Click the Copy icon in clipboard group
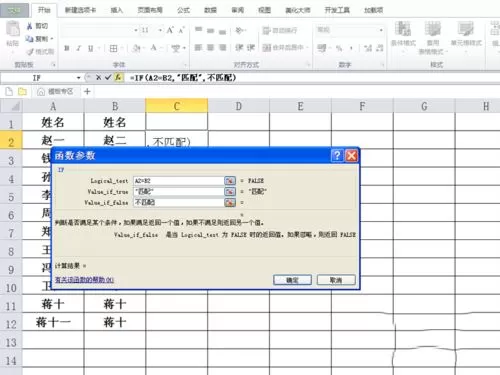The height and width of the screenshot is (375, 500). pyautogui.click(x=30, y=39)
